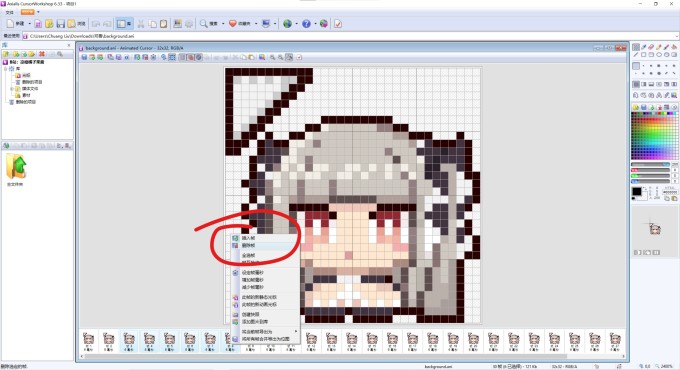The width and height of the screenshot is (680, 370).
Task: Click the scissors cut icon in main toolbar
Action: tap(141, 24)
